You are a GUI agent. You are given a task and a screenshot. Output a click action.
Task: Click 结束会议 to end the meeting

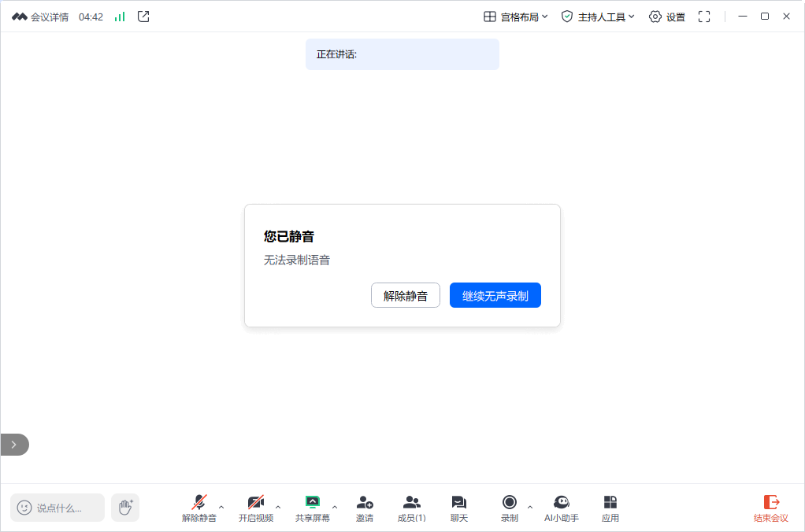click(770, 508)
